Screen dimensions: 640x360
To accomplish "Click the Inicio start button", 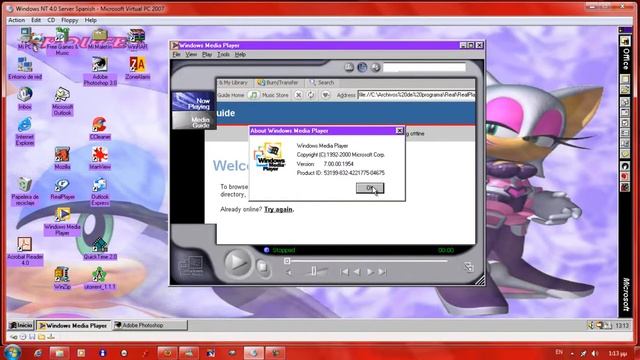I will coord(21,325).
